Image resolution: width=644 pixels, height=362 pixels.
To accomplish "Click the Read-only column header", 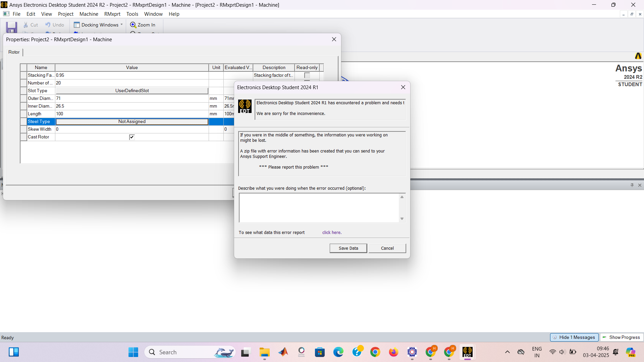I will tap(307, 68).
